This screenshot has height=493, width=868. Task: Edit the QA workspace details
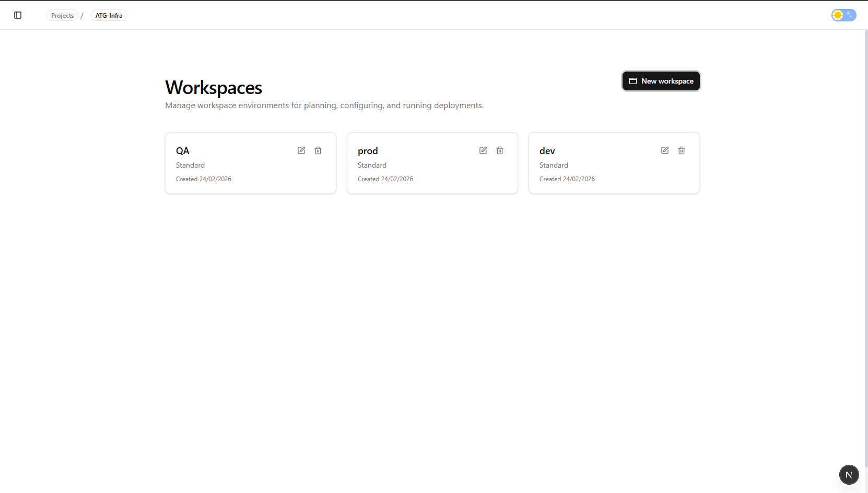301,150
